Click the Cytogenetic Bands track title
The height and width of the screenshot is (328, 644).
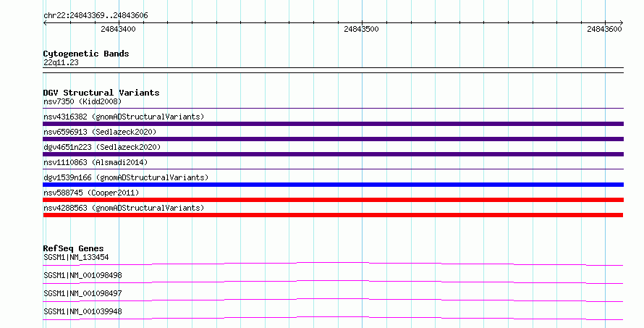(86, 54)
